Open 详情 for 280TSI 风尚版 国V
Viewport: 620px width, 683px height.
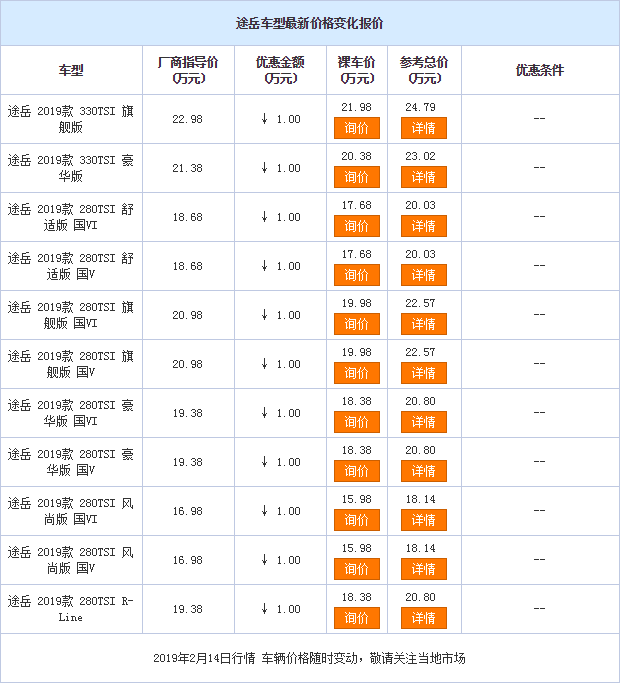point(424,569)
